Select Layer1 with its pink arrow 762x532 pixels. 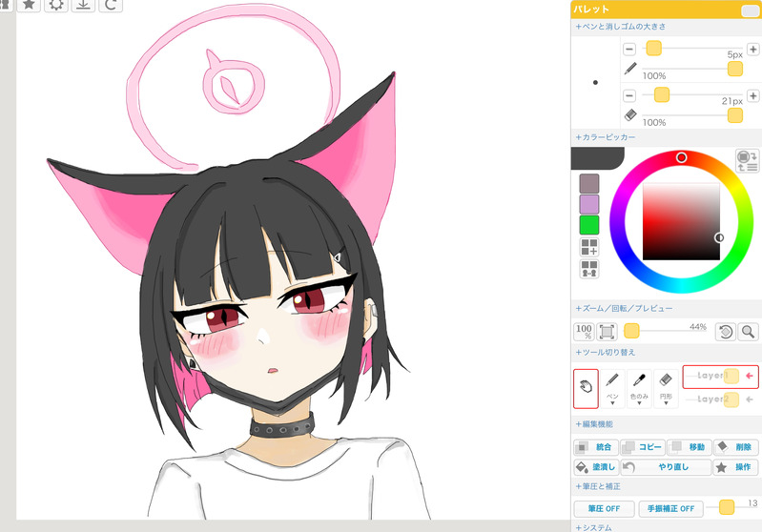coord(750,376)
